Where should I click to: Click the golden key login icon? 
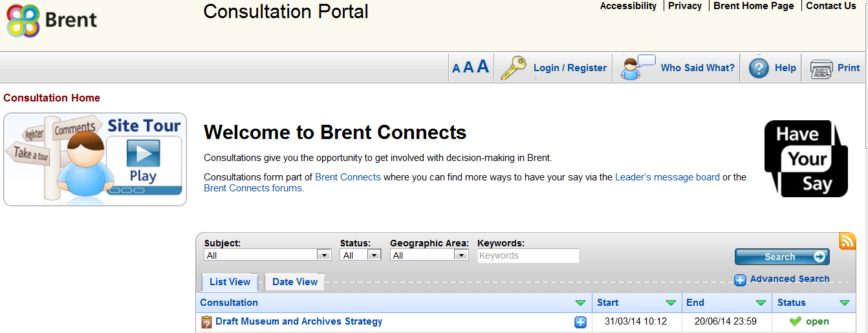pyautogui.click(x=514, y=68)
